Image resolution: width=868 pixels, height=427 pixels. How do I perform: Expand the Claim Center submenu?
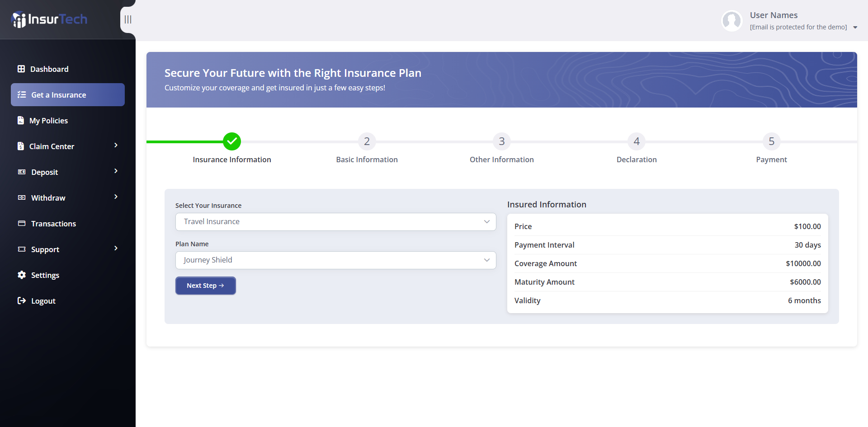point(116,145)
